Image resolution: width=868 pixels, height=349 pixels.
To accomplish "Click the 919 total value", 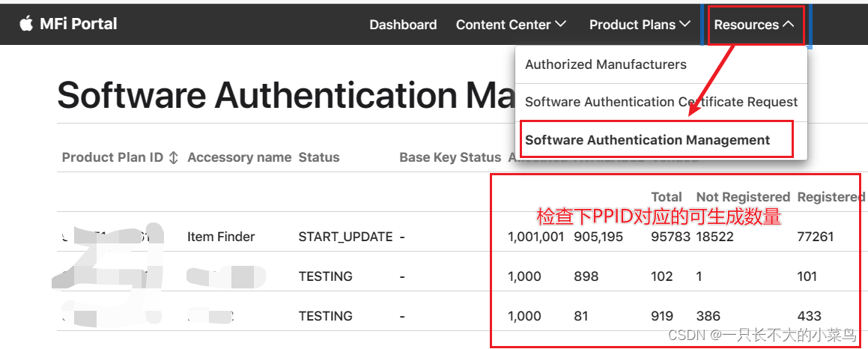I will [662, 316].
